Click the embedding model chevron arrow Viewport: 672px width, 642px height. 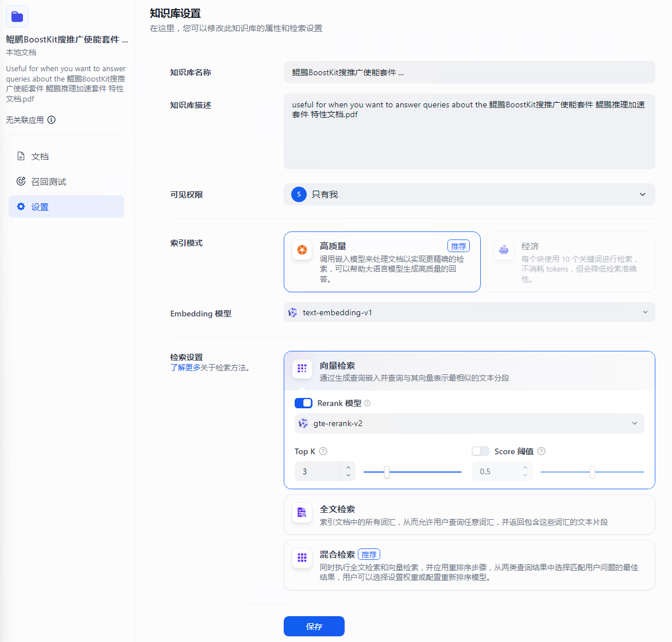645,312
